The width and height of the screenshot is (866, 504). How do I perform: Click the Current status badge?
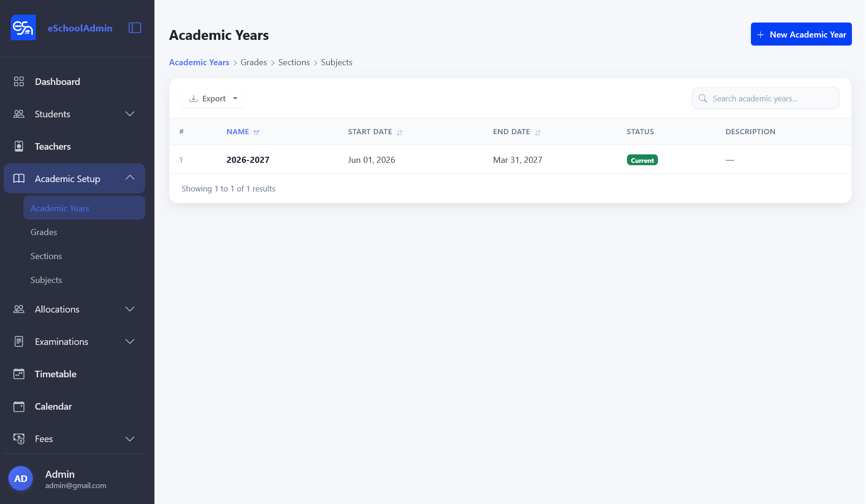coord(642,160)
